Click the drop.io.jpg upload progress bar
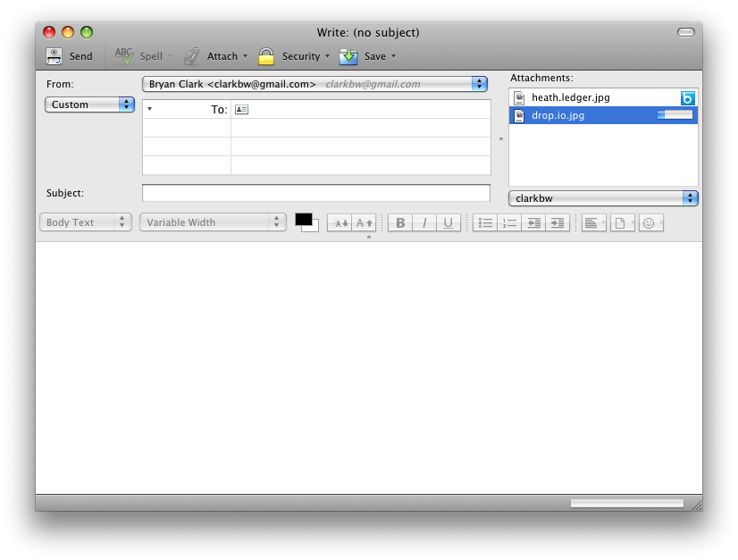Viewport: 738px width, 560px height. point(675,115)
